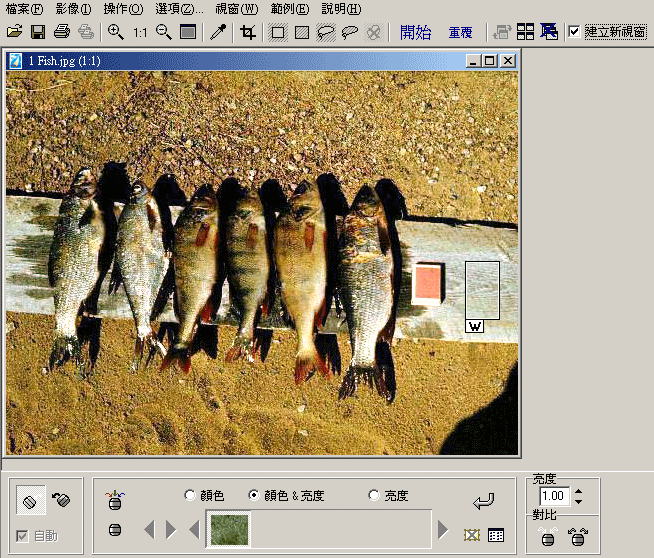
Task: Select the zoom out magnifier tool
Action: coord(164,32)
